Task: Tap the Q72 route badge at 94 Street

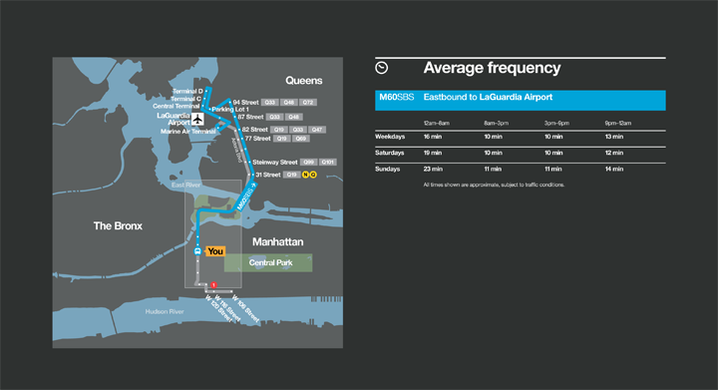Action: 308,102
